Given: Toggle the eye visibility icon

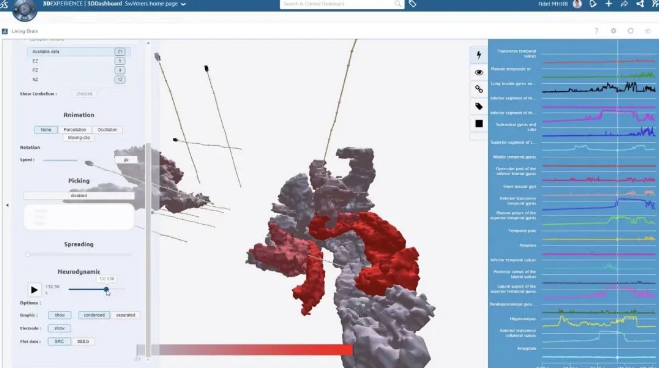Looking at the screenshot, I should (x=479, y=72).
